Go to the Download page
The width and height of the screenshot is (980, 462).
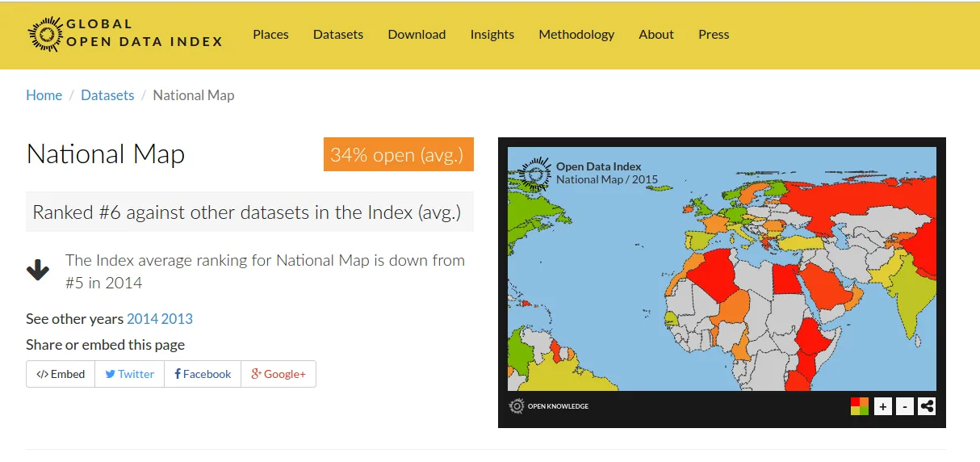[x=417, y=34]
